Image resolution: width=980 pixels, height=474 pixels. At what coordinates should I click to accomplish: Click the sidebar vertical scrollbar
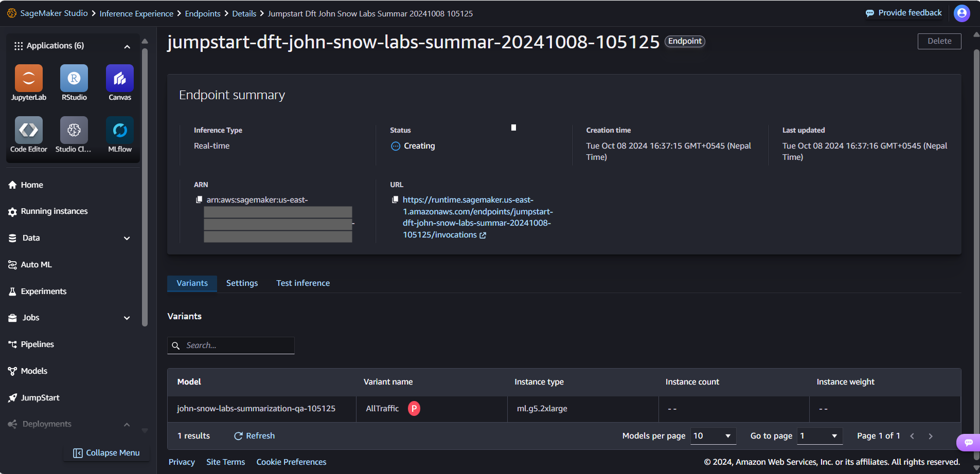coord(145,187)
